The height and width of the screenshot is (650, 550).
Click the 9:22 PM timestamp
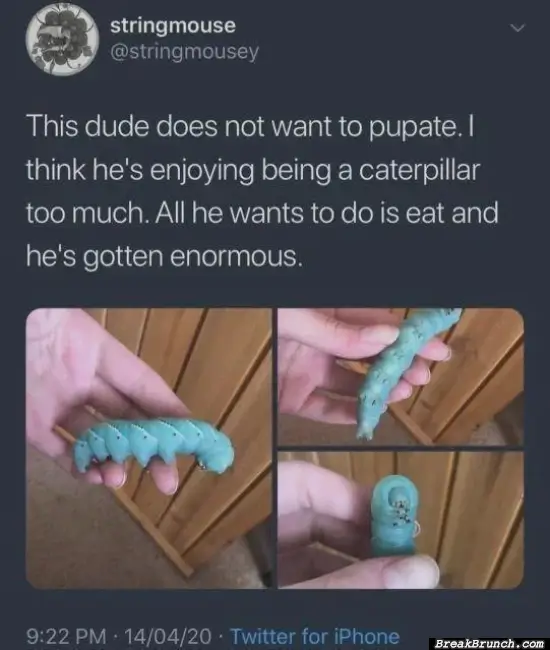[x=66, y=636]
